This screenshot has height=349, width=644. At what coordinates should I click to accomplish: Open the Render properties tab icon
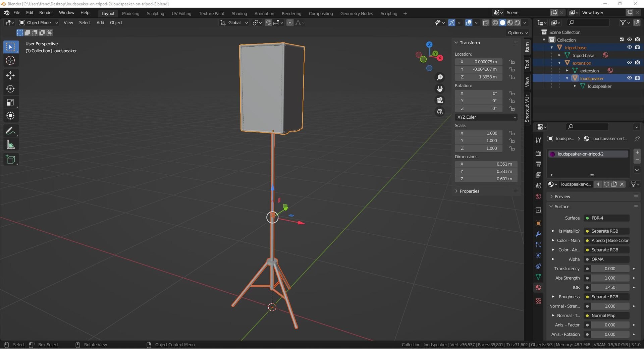(538, 153)
